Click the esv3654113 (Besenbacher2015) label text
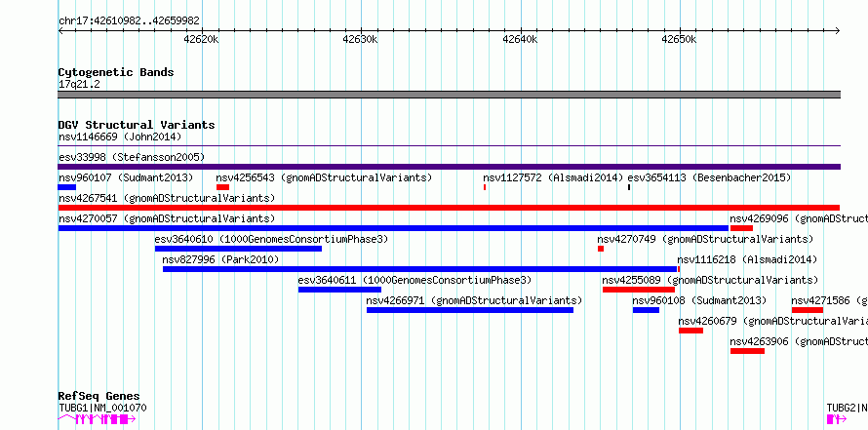The image size is (868, 430). 709,177
